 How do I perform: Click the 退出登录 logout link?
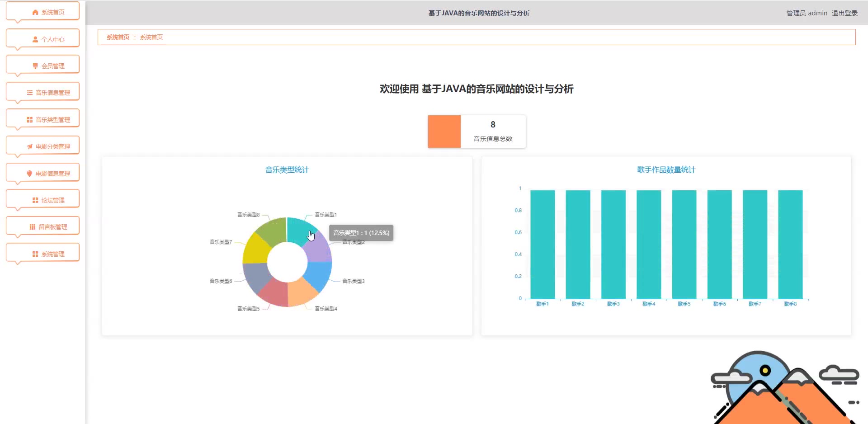pos(844,13)
